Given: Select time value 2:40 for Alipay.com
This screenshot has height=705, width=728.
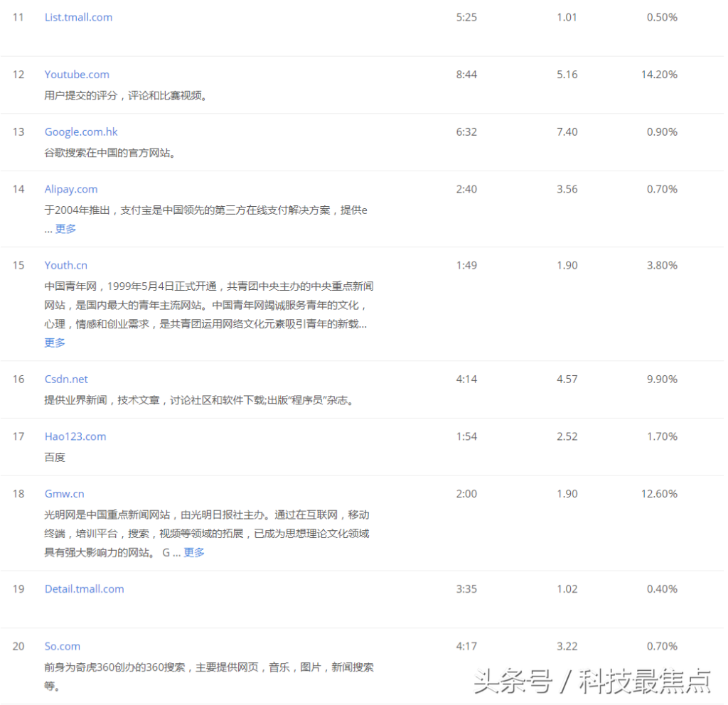Looking at the screenshot, I should 466,189.
